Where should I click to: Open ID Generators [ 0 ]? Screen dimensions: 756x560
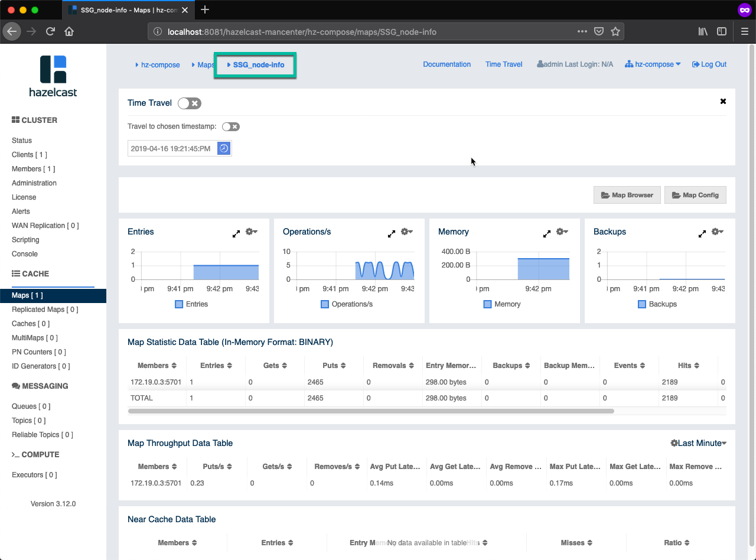coord(41,366)
